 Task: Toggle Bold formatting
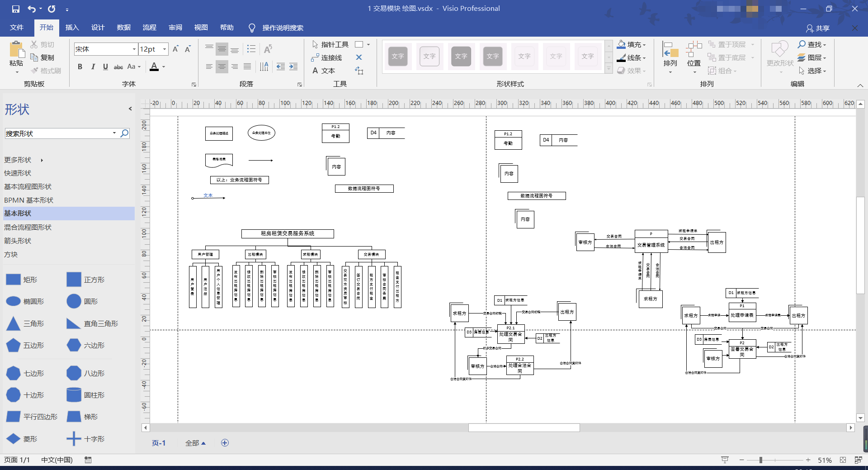[x=80, y=67]
